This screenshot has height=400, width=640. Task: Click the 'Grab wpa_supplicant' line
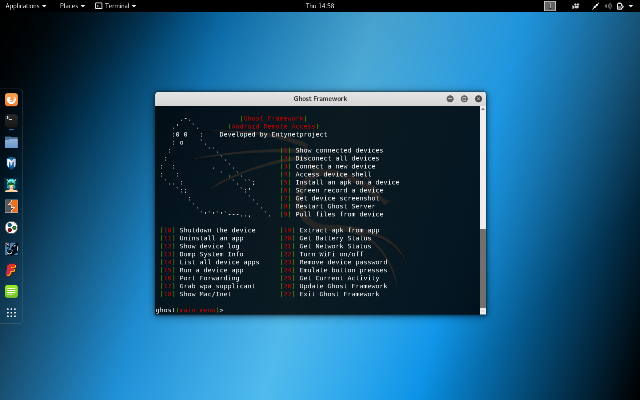pyautogui.click(x=208, y=286)
